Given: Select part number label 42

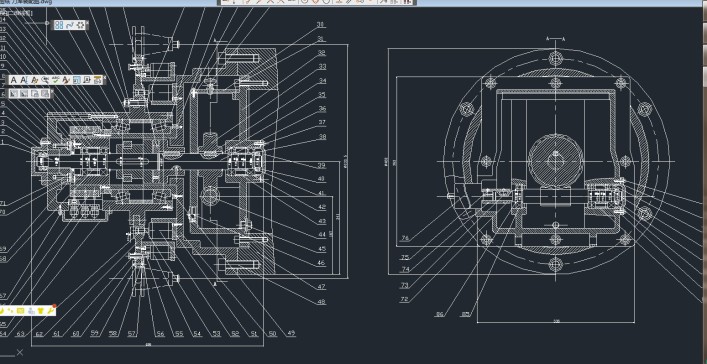Looking at the screenshot, I should pyautogui.click(x=322, y=207).
